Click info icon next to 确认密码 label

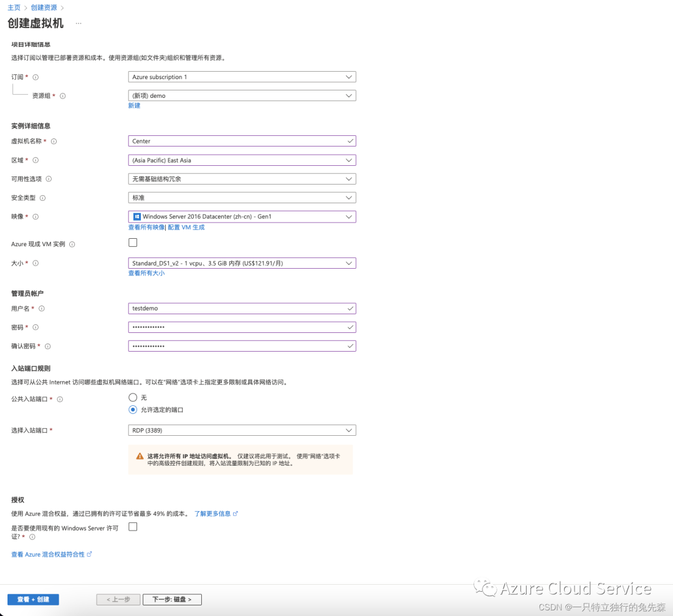point(47,346)
